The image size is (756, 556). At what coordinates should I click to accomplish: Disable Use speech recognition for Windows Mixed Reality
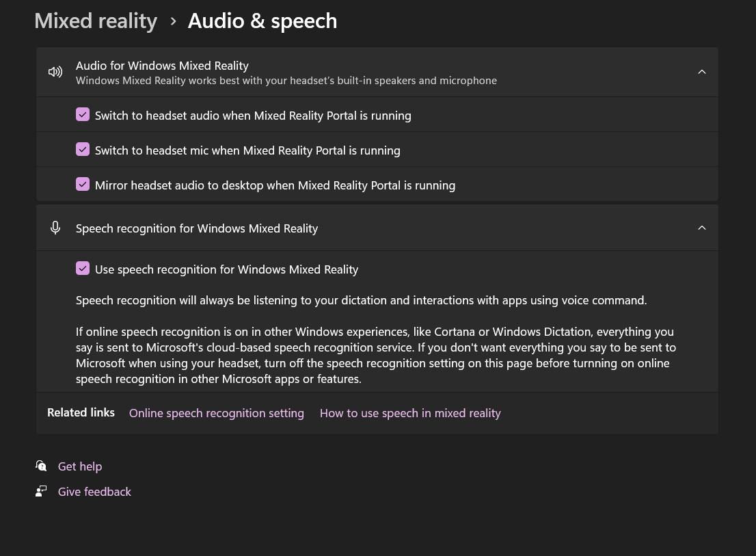click(83, 269)
